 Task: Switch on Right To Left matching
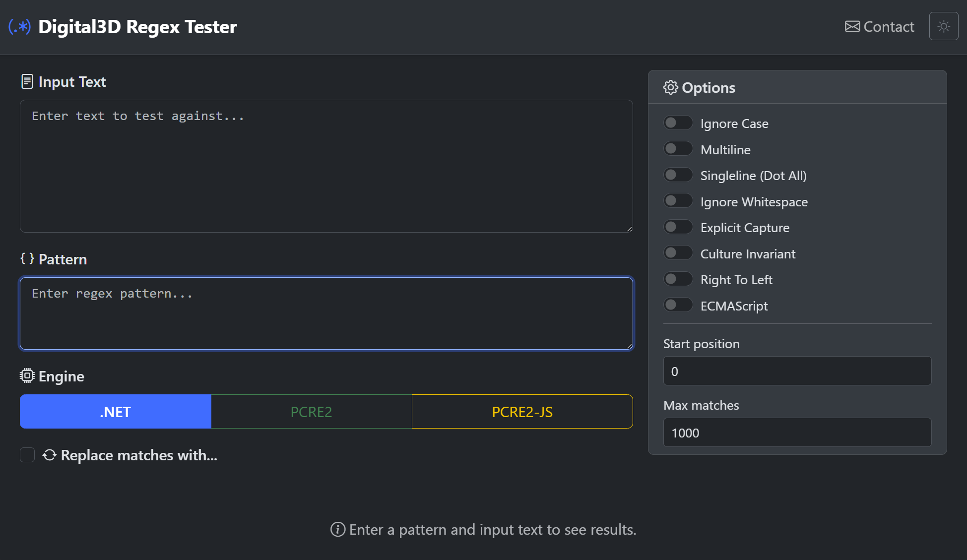(x=678, y=279)
